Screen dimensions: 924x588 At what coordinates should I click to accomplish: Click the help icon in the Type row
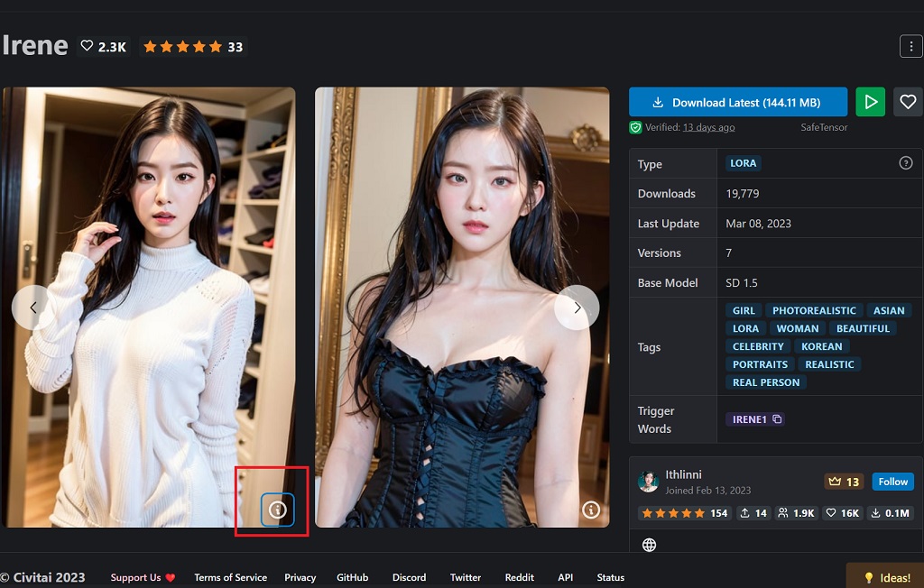(906, 163)
